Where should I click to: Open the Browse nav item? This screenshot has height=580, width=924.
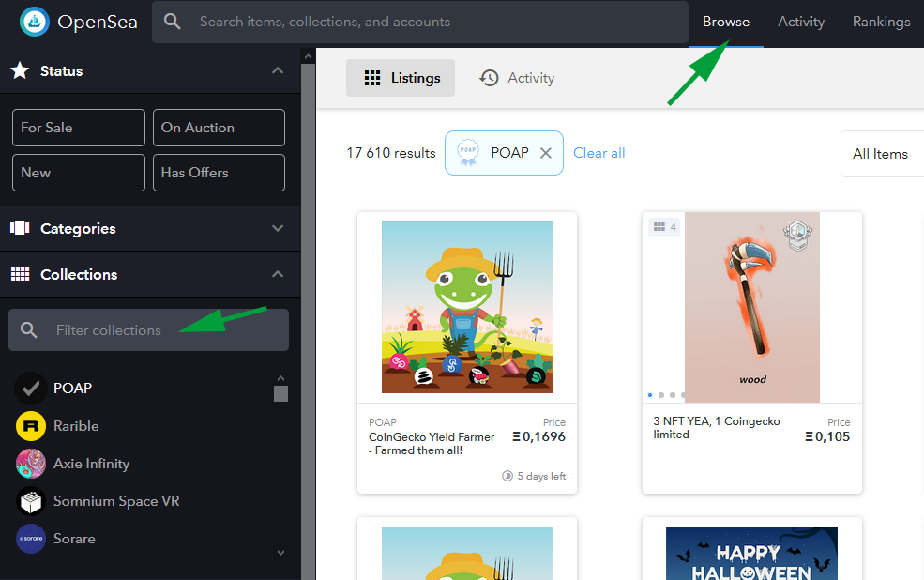pos(725,22)
